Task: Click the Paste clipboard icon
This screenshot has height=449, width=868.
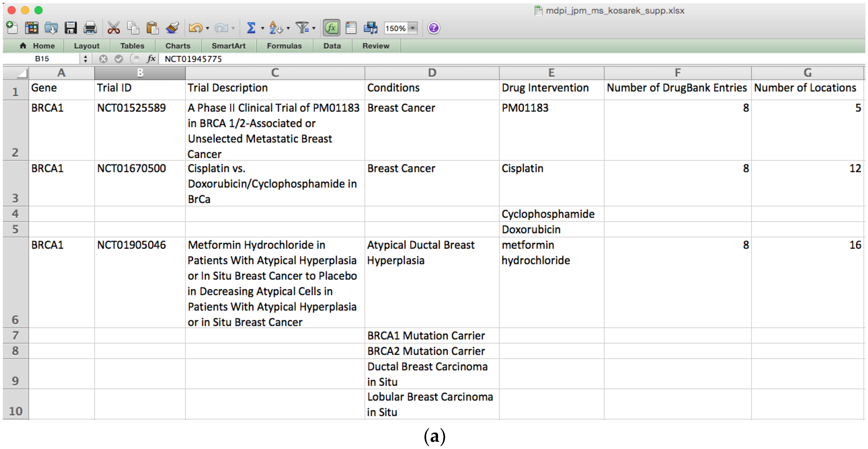Action: click(152, 28)
